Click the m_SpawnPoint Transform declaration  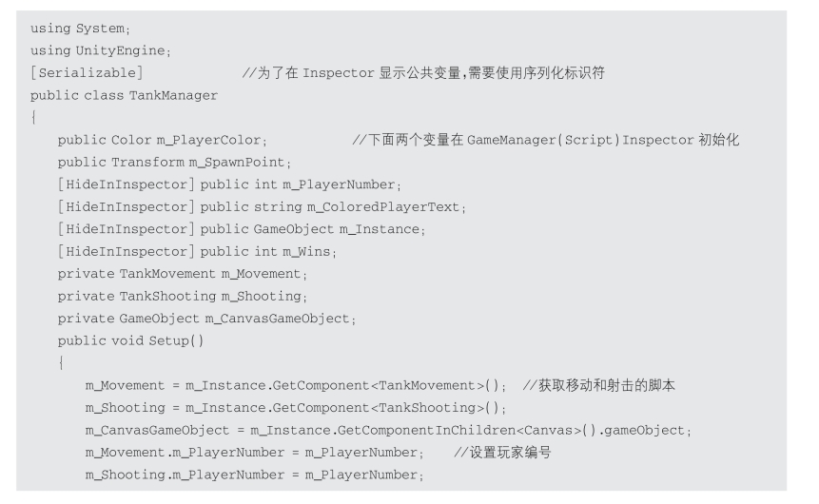pos(174,163)
